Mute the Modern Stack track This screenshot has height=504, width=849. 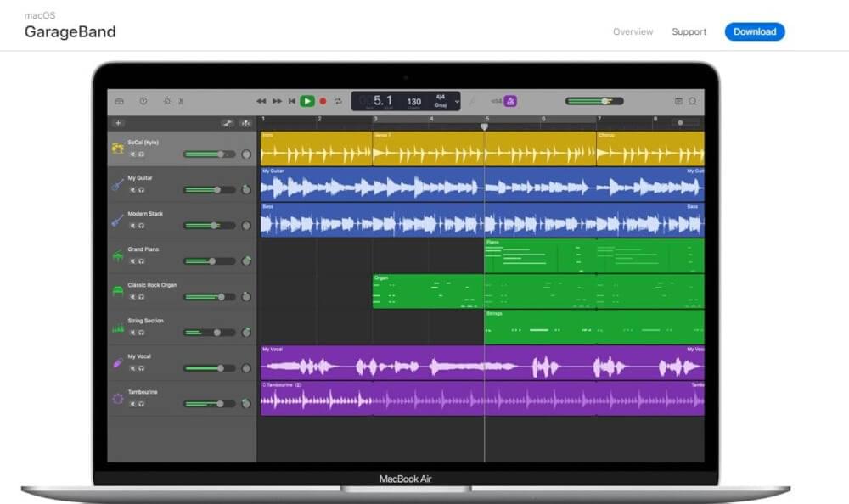click(132, 226)
